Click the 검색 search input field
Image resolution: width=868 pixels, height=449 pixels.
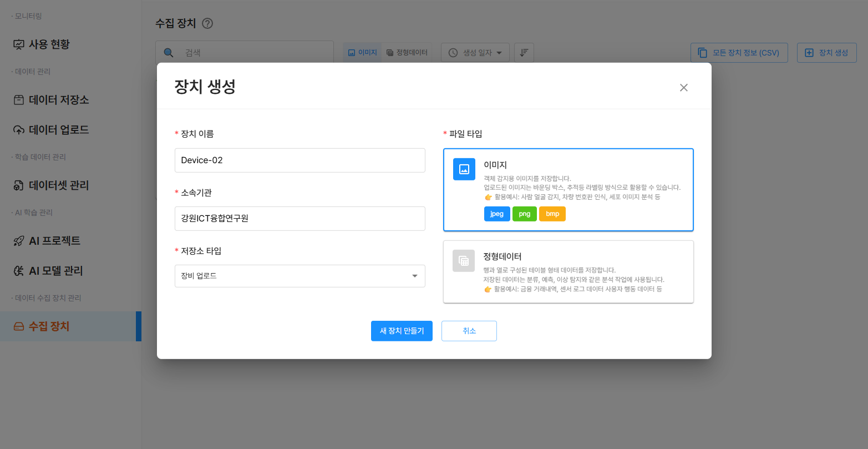(245, 53)
